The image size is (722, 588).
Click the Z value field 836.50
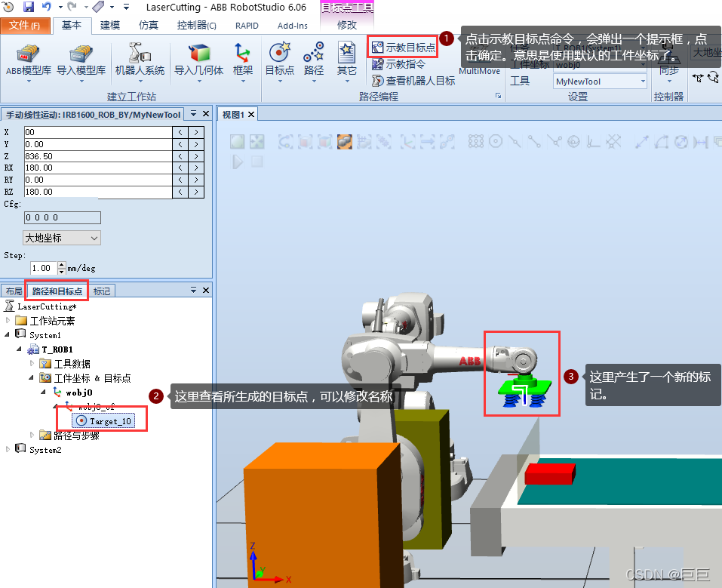click(x=97, y=156)
